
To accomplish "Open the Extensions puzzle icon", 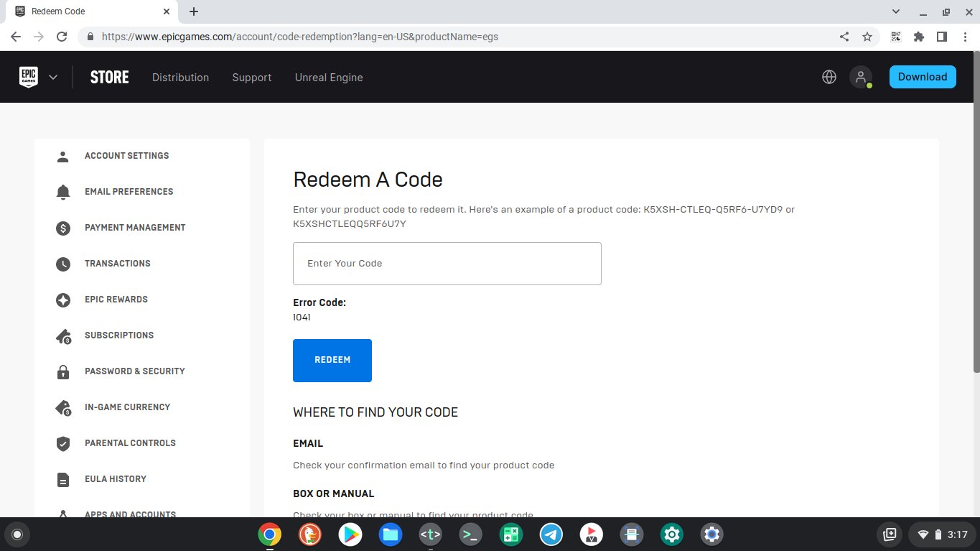I will [918, 37].
